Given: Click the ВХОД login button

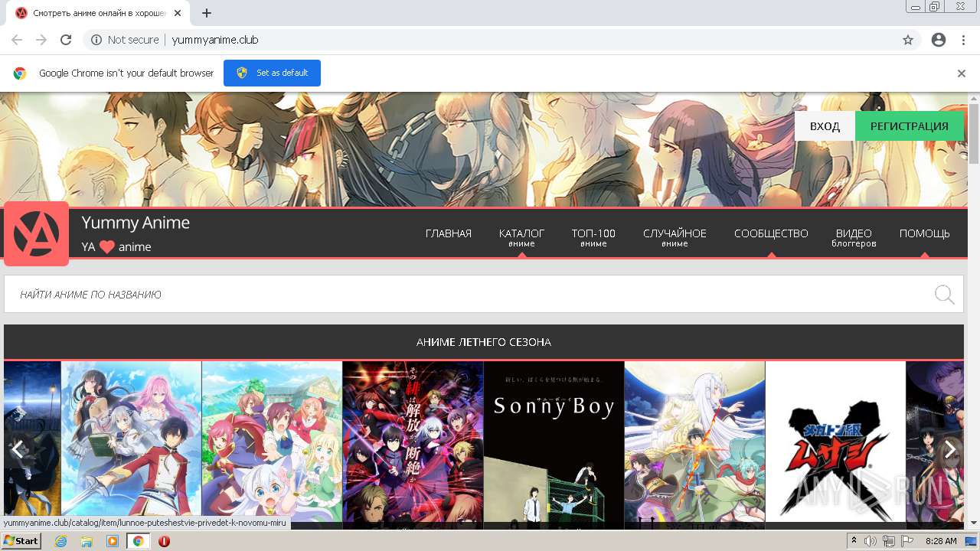Looking at the screenshot, I should [825, 126].
